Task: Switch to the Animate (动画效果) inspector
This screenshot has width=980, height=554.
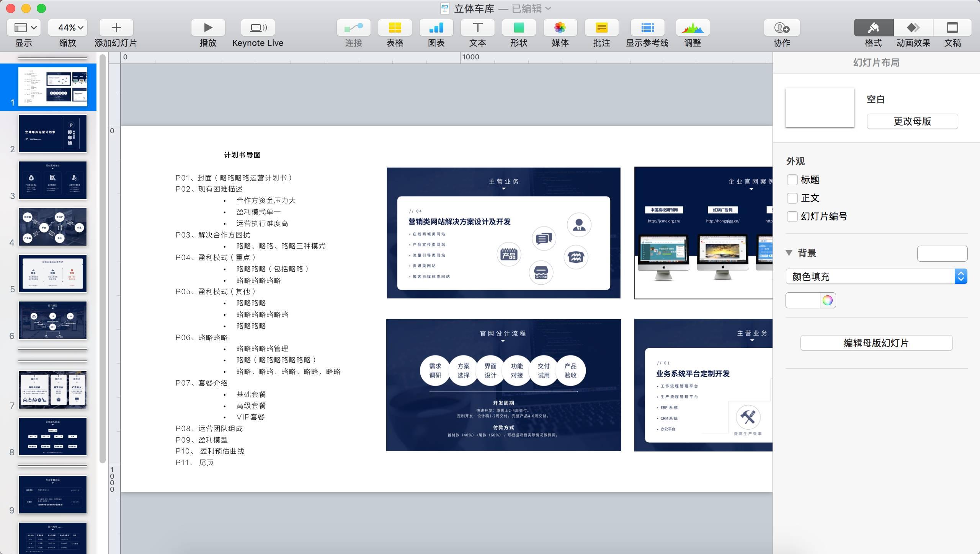Action: [913, 28]
